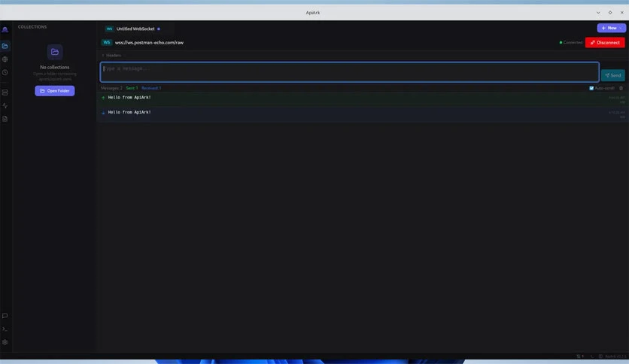The image size is (629, 364).
Task: Click the received arrow icon on second message
Action: pos(104,113)
